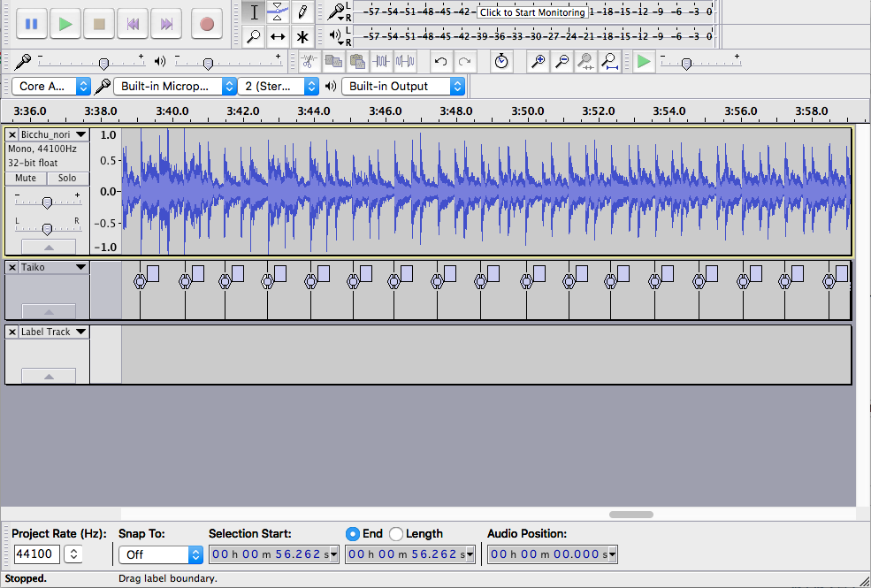
Task: Click the horizontal scrollbar thumb
Action: click(x=631, y=515)
